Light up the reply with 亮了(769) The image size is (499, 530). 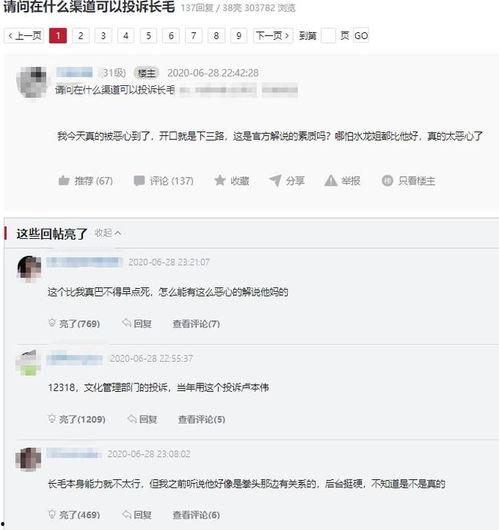(74, 323)
